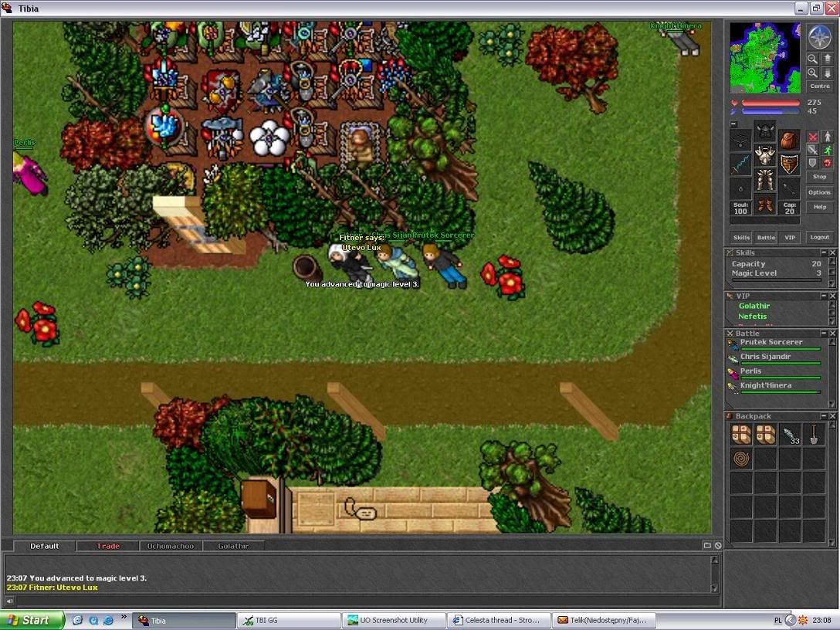Click the minimap thumbnail
The width and height of the screenshot is (840, 630).
coord(764,58)
